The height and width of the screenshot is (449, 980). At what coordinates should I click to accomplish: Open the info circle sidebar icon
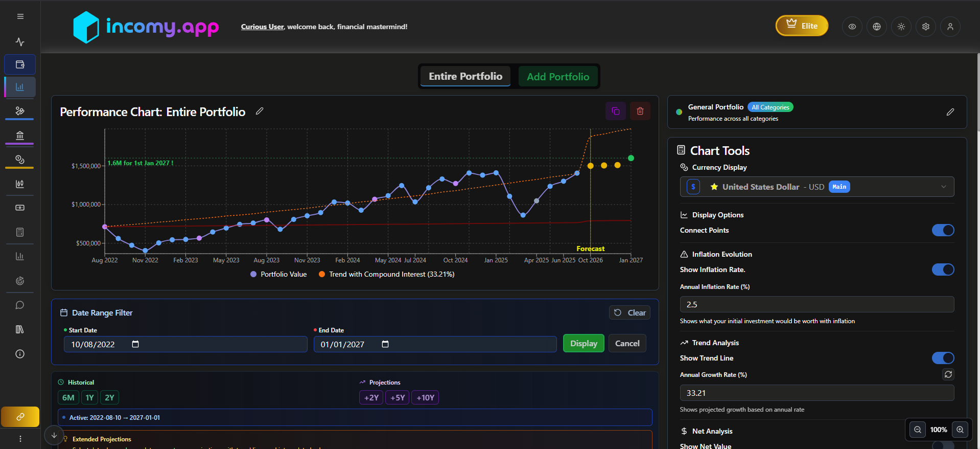[x=20, y=354]
